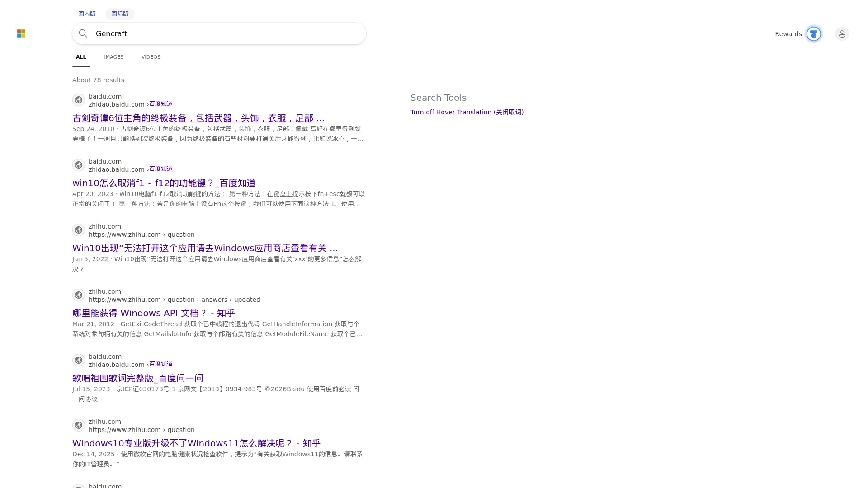Viewport: 868px width, 488px height.
Task: Click zhihu.com question URL above Win10出现 result
Action: pyautogui.click(x=142, y=235)
